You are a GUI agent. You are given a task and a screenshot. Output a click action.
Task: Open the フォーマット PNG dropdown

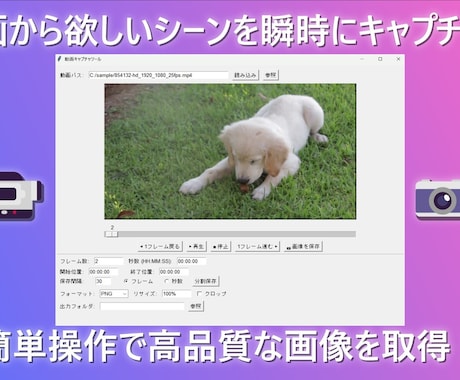(x=114, y=294)
